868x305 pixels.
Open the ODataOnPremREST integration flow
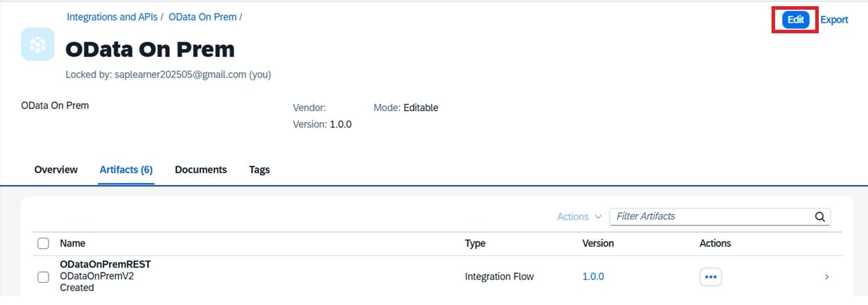(105, 264)
